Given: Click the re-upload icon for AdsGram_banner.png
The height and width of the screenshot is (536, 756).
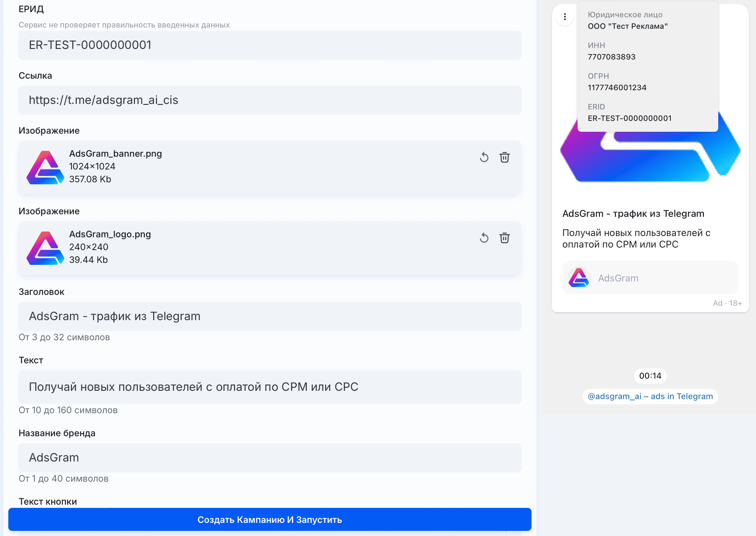Looking at the screenshot, I should click(x=484, y=157).
